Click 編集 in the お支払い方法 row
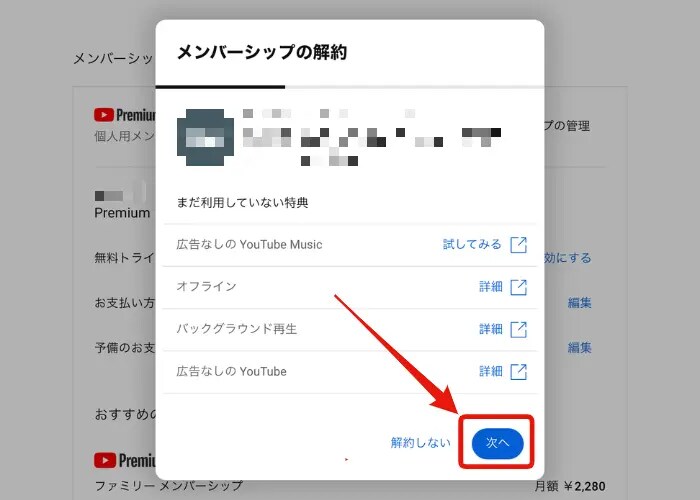Viewport: 700px width, 500px height. coord(580,303)
